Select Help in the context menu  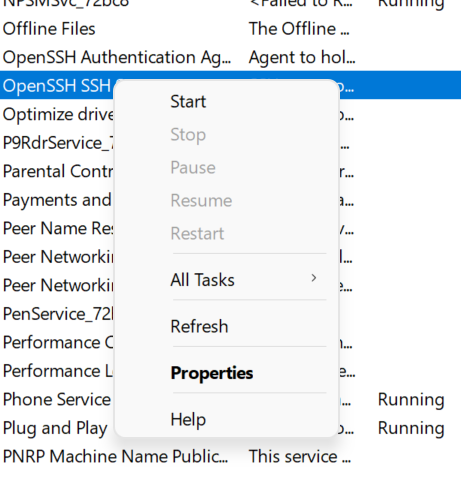pyautogui.click(x=188, y=419)
